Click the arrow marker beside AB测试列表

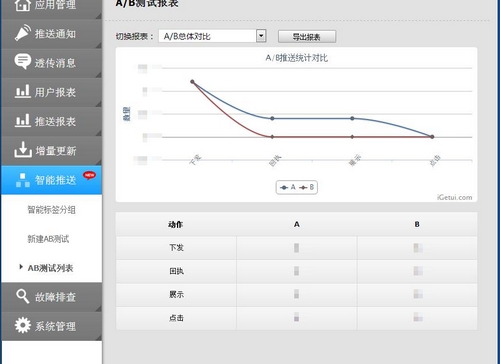point(21,267)
